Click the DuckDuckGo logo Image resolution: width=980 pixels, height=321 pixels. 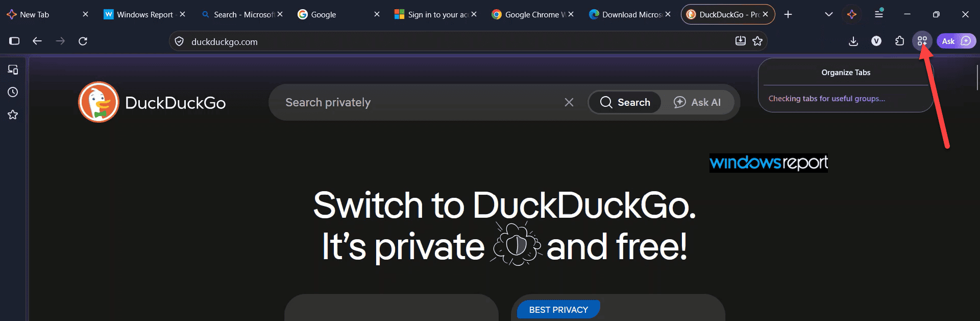click(x=152, y=102)
